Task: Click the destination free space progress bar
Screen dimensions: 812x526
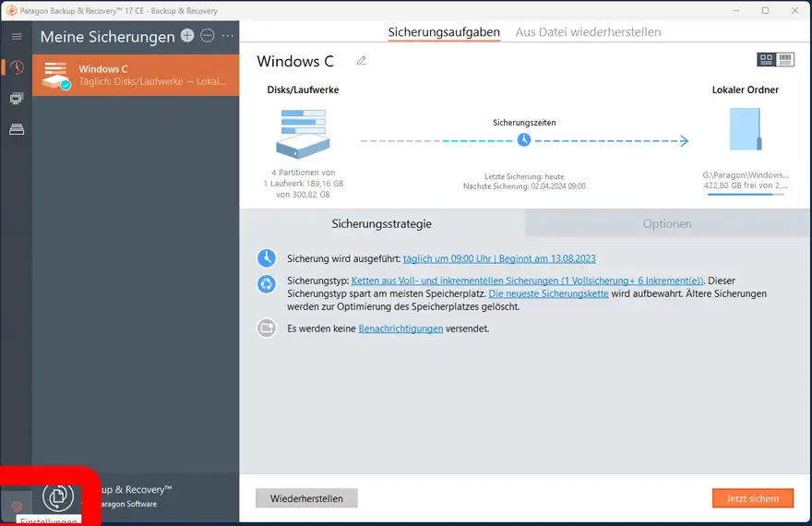Action: point(746,195)
